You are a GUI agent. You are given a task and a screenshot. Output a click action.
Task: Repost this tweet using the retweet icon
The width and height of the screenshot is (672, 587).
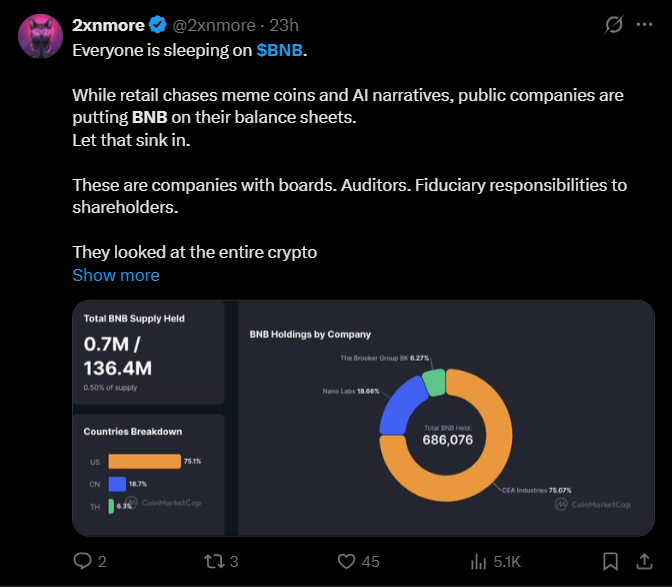pos(214,561)
